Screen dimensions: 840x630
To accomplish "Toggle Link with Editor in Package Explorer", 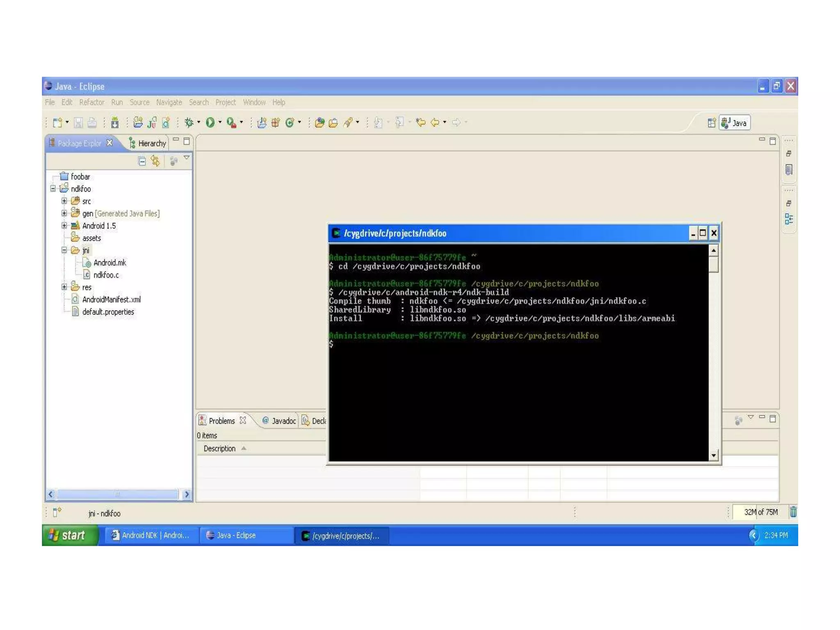I will (x=155, y=161).
